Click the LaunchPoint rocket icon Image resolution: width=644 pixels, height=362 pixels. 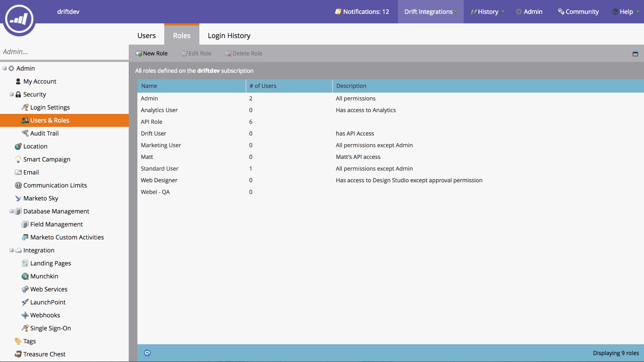click(25, 302)
